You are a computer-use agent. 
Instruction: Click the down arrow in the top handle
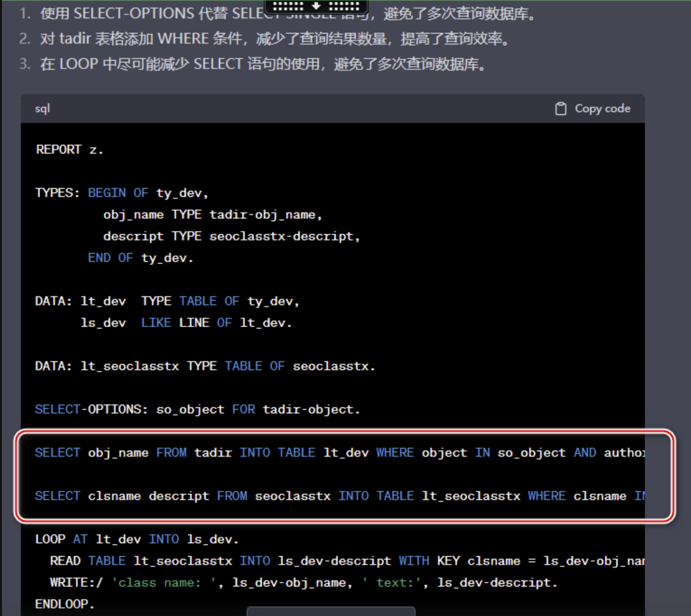tap(316, 6)
